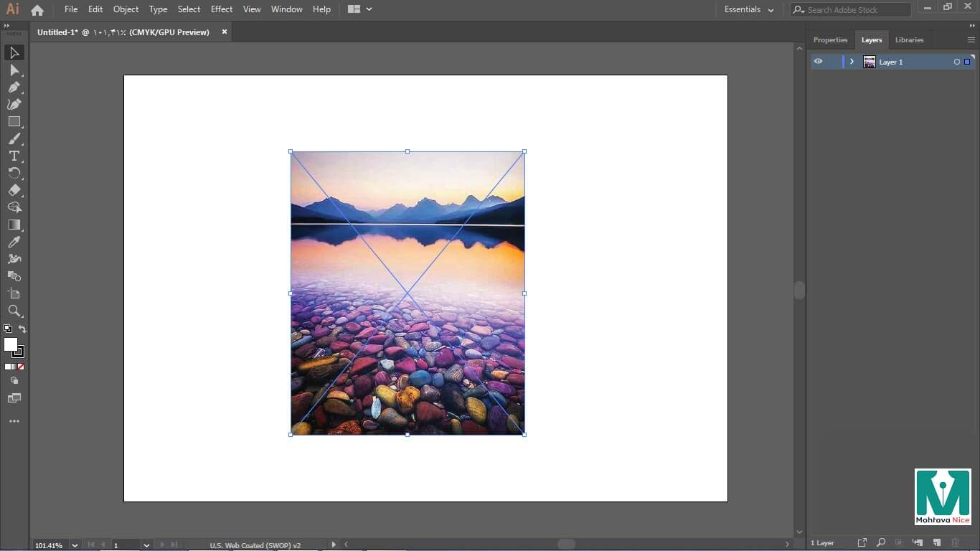
Task: Open Edit Toolbar three-dots button
Action: tap(14, 422)
